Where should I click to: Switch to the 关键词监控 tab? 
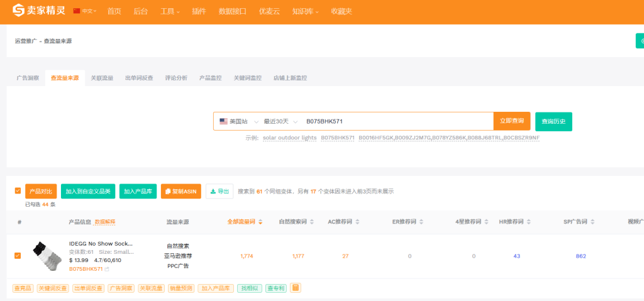click(x=247, y=78)
